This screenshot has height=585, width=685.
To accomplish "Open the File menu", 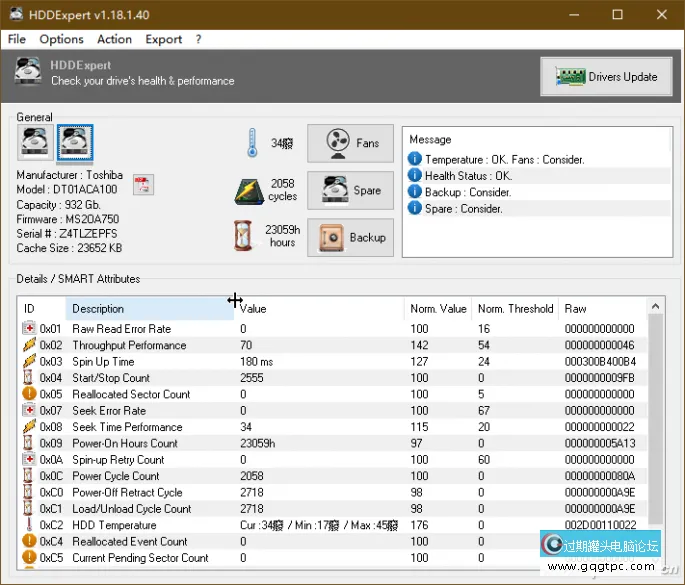I will click(x=17, y=39).
